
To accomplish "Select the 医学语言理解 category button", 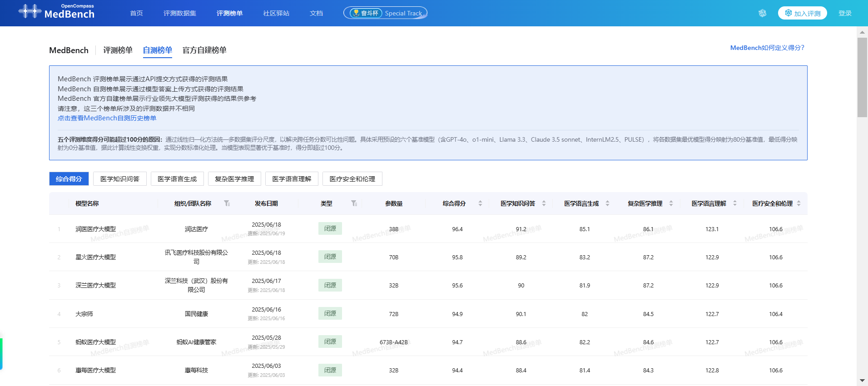I will tap(292, 179).
